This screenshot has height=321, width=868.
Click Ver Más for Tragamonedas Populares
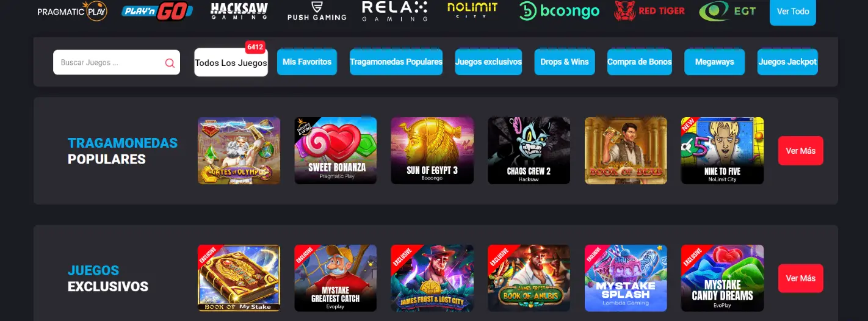coord(800,151)
